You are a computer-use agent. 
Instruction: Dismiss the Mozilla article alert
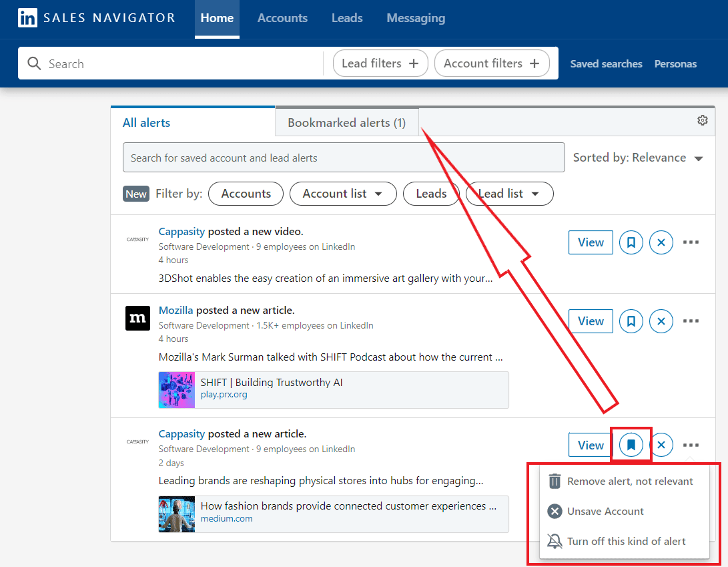[x=661, y=321]
